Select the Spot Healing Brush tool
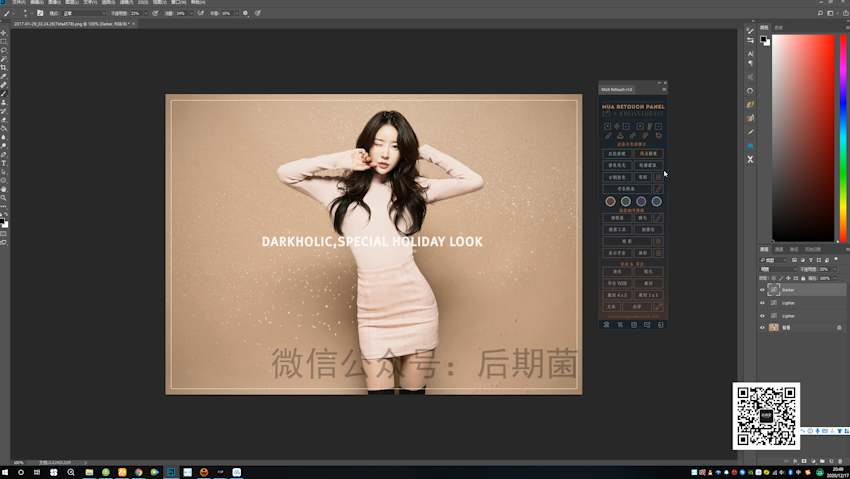This screenshot has width=850, height=479. 4,85
